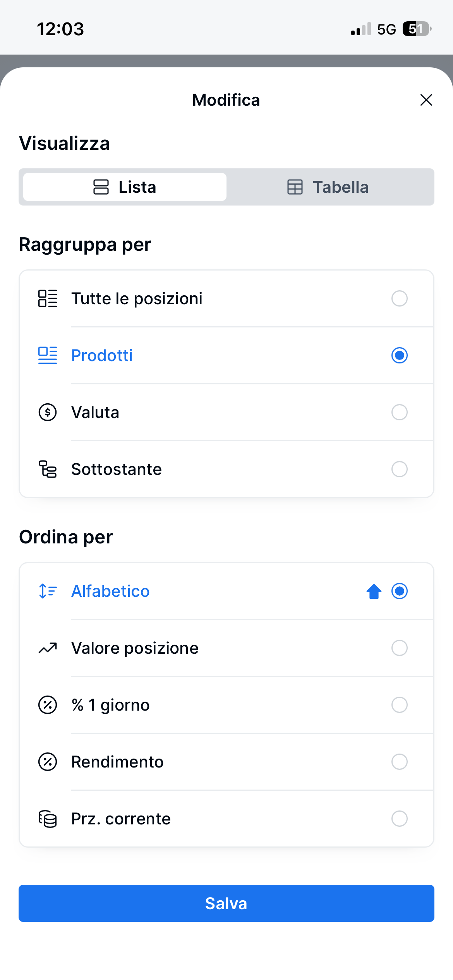Choose the % 1 giorno radio button
This screenshot has height=980, width=453.
click(x=399, y=705)
